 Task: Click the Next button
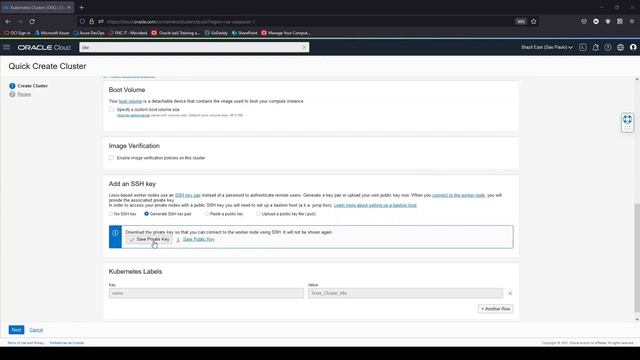pyautogui.click(x=16, y=330)
